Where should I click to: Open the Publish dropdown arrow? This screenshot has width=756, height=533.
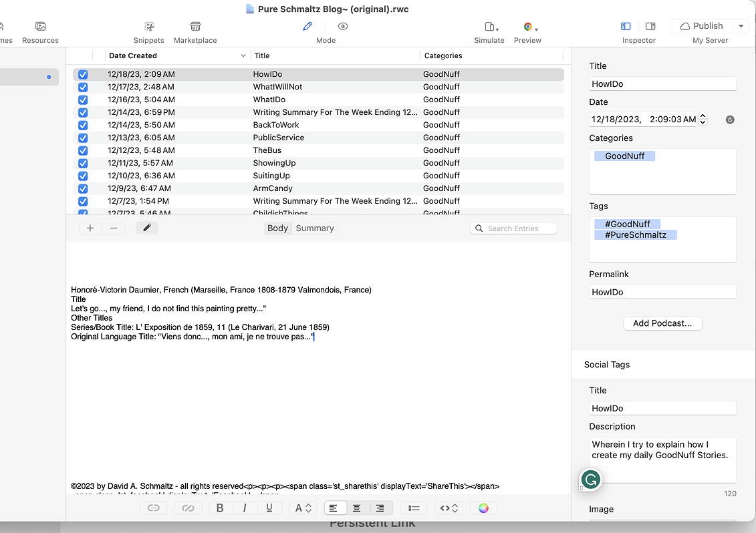[x=741, y=26]
